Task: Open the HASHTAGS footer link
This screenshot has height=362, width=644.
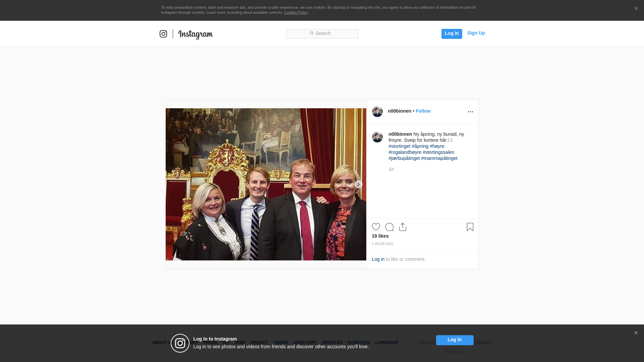Action: coord(359,343)
